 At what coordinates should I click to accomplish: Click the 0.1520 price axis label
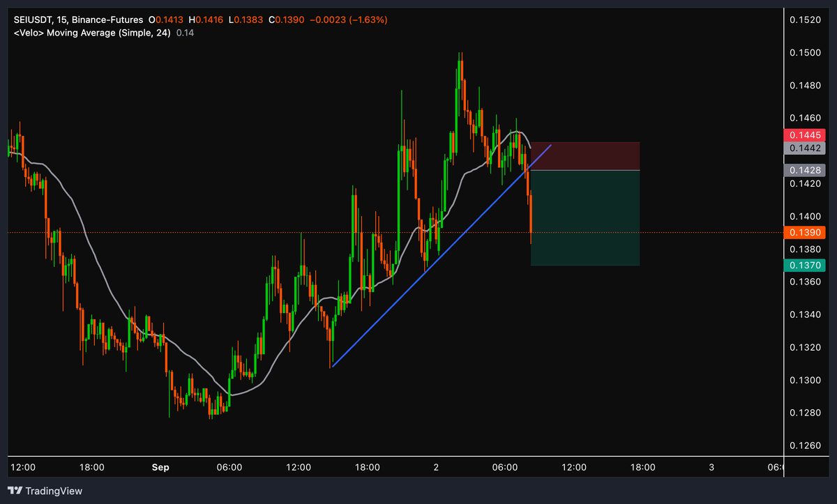[805, 20]
